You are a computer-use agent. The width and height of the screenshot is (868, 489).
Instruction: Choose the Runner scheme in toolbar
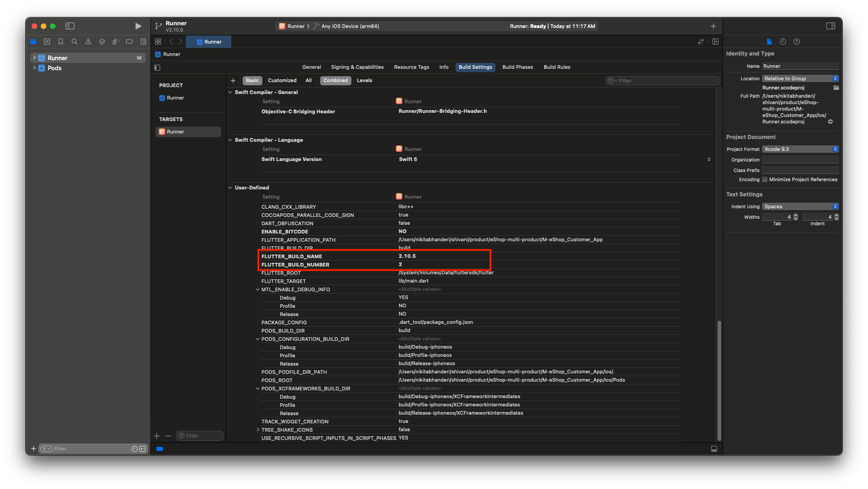click(x=292, y=26)
